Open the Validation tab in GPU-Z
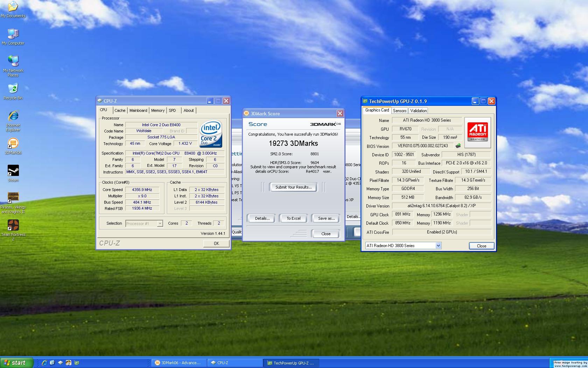The width and height of the screenshot is (588, 368). 419,111
